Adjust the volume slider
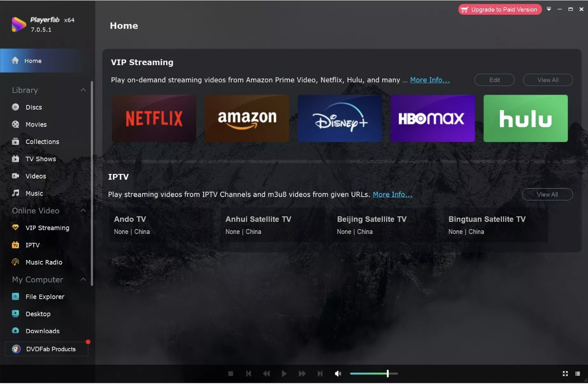 pos(373,373)
